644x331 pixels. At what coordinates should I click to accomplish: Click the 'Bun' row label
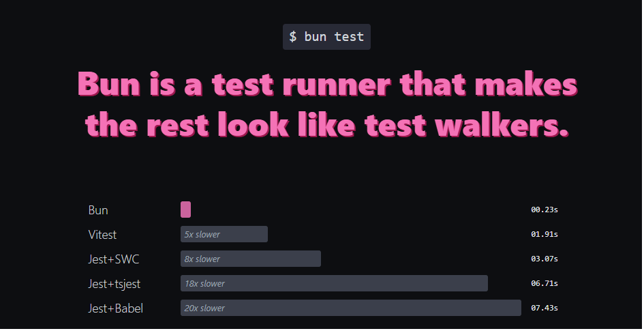pos(98,210)
